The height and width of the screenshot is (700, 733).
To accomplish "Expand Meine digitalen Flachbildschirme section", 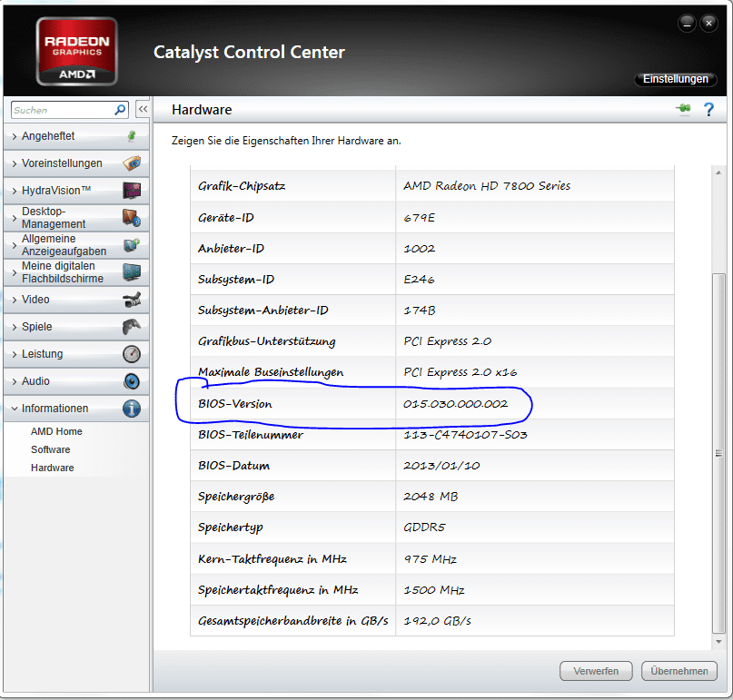I will tap(75, 272).
